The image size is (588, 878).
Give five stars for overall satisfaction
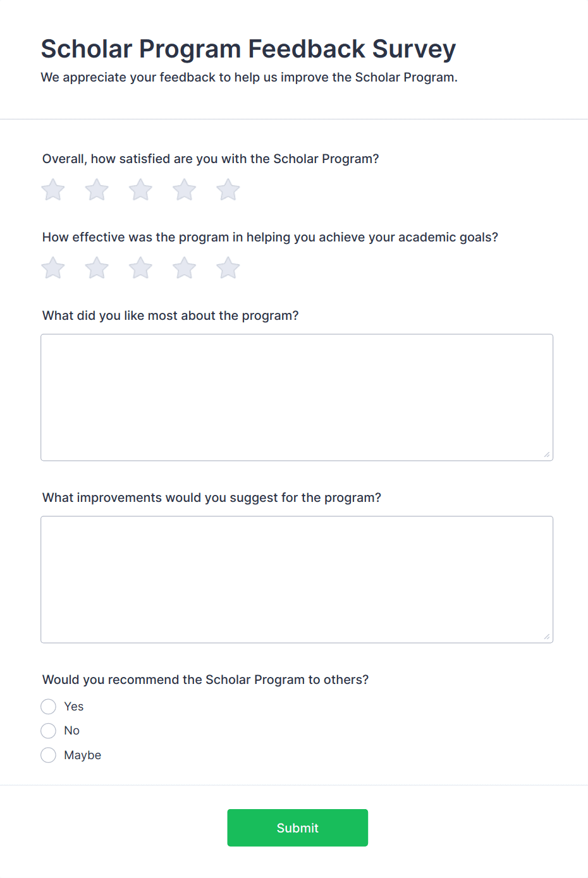(x=228, y=190)
